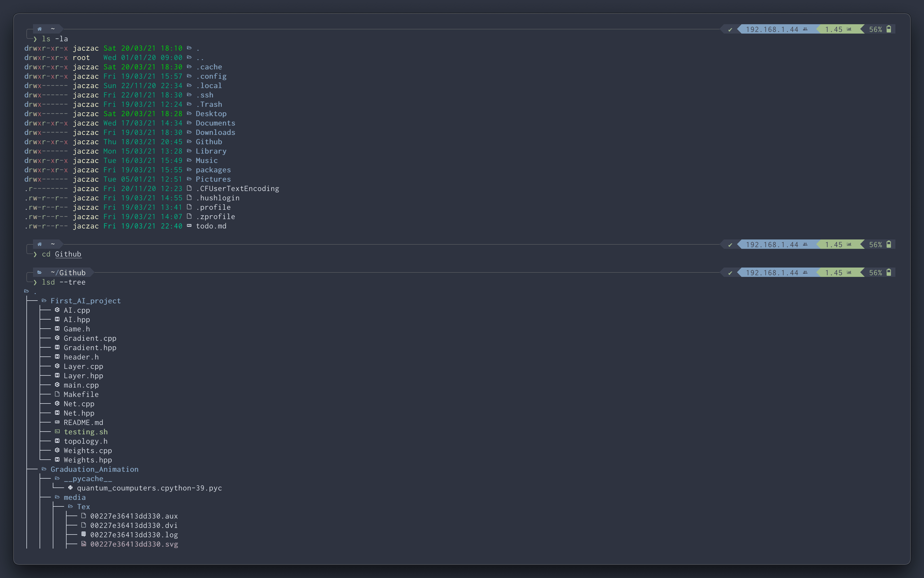Click the folder icon beside Github listing
Viewport: 924px width, 578px height.
[189, 141]
